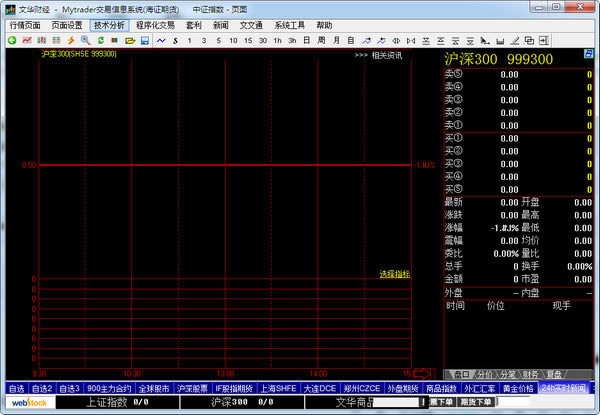Select the daily 日 period button
The height and width of the screenshot is (415, 600).
(x=307, y=40)
